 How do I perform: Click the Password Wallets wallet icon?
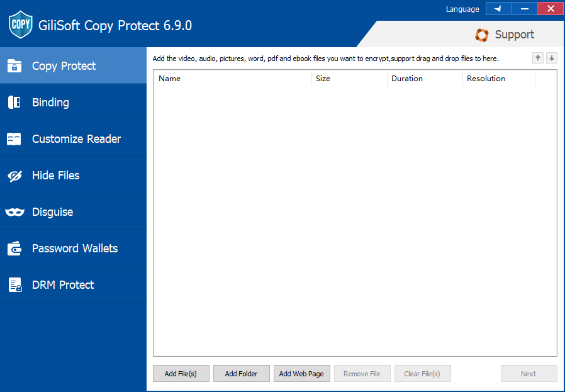tap(14, 249)
